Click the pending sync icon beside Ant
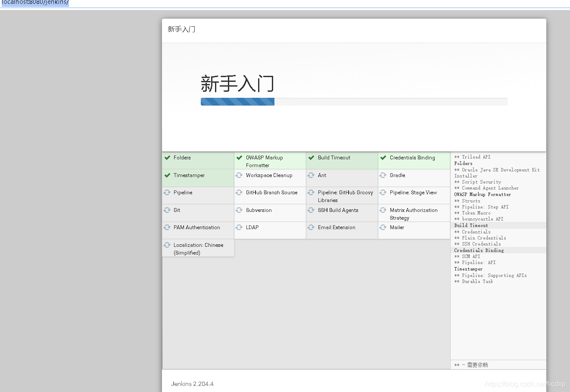This screenshot has height=392, width=570. point(311,175)
